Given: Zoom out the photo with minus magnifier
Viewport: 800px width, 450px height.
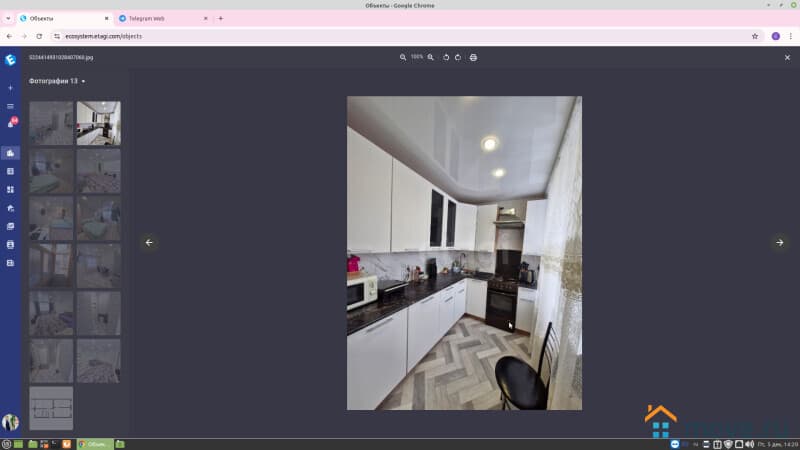Looking at the screenshot, I should [403, 57].
